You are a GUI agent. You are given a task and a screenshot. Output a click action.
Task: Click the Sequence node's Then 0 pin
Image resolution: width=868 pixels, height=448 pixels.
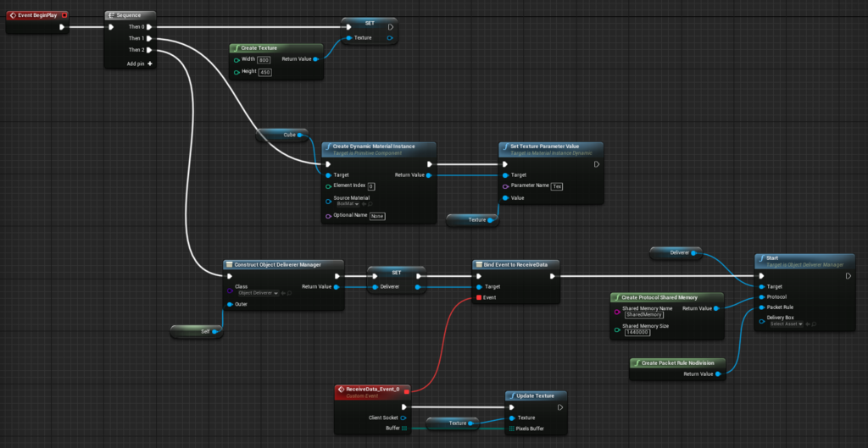click(x=149, y=26)
